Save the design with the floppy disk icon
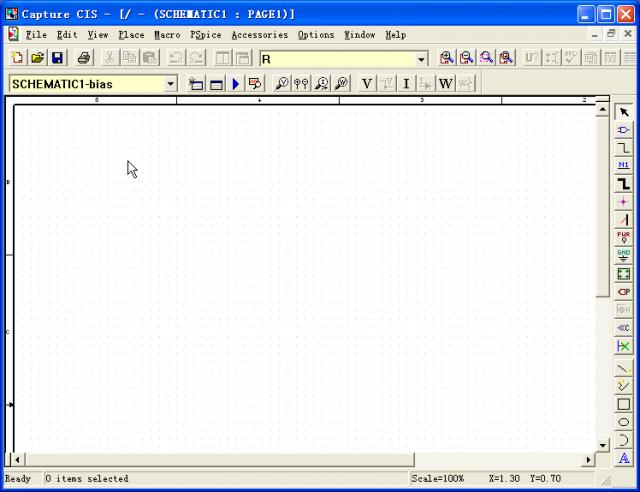Viewport: 640px width, 492px height. coord(58,58)
